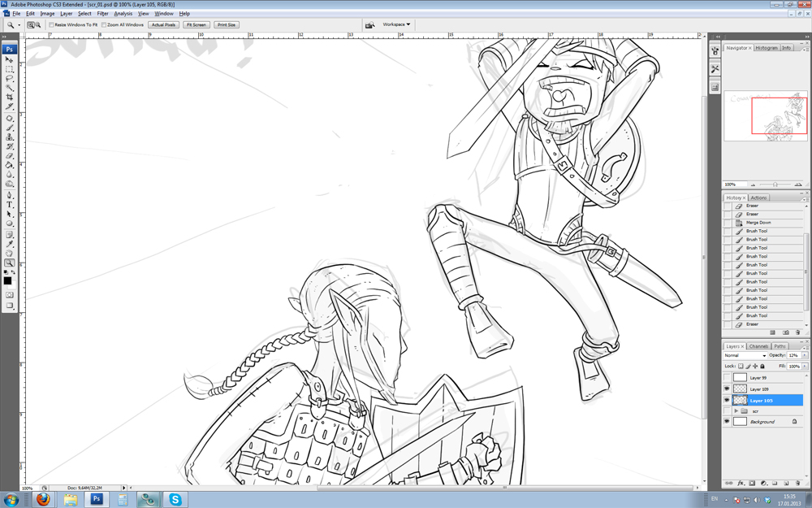Screen dimensions: 812x508
Task: Select the Pen tool
Action: pos(9,195)
